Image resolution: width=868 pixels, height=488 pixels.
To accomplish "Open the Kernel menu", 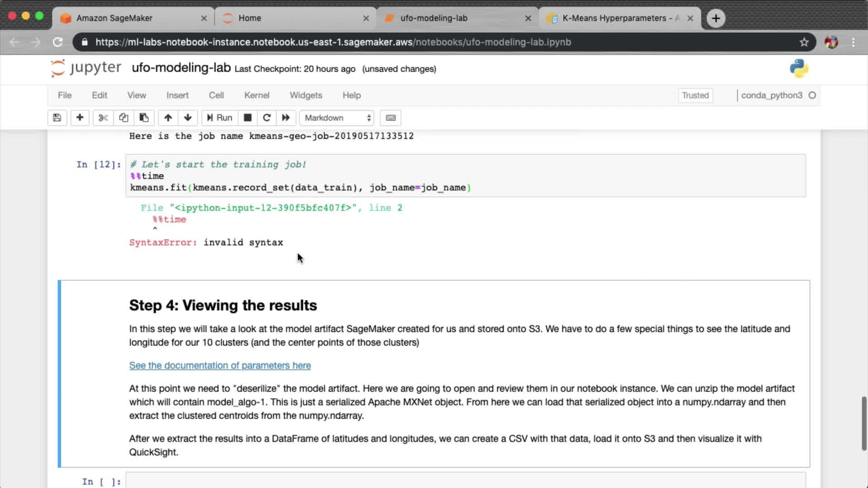I will pyautogui.click(x=256, y=95).
